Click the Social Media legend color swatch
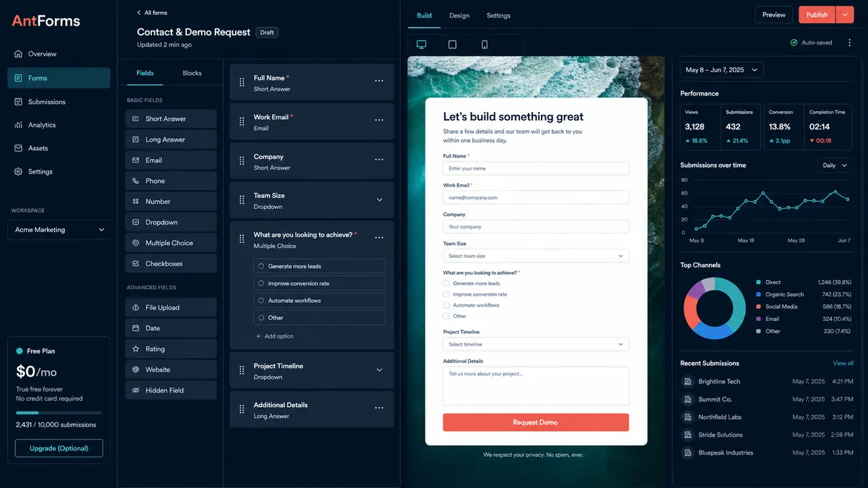 (x=758, y=307)
